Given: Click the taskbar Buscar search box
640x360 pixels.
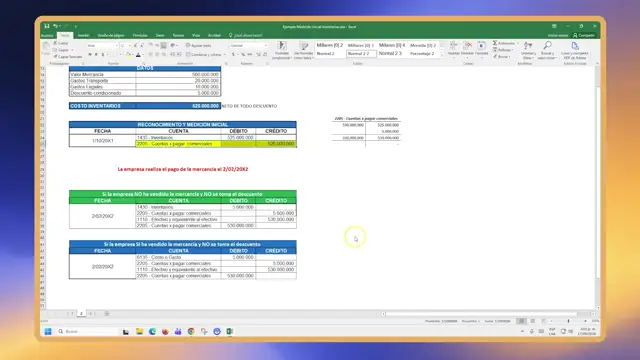Looking at the screenshot, I should click(87, 331).
